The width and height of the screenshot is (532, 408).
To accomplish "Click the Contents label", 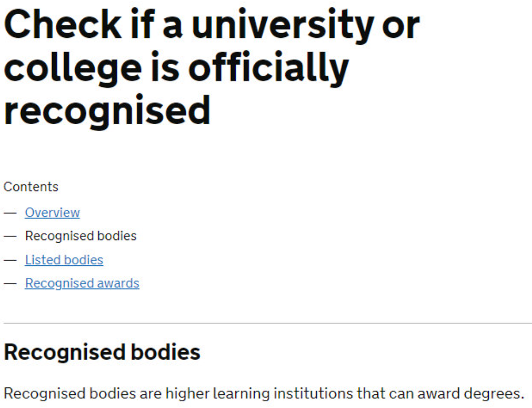I will point(31,187).
